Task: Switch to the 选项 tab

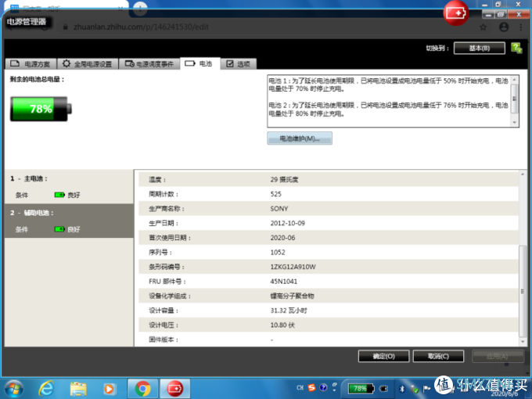Action: [x=239, y=64]
